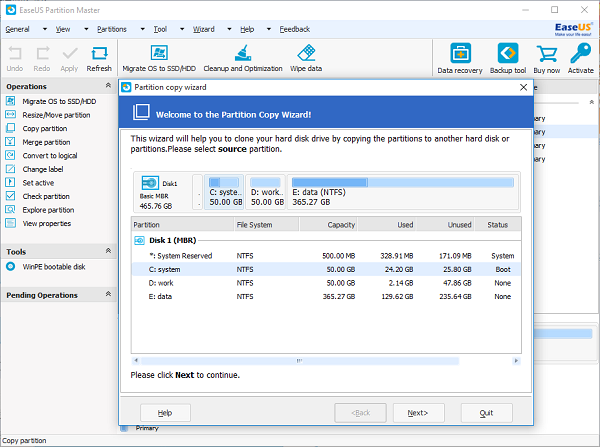
Task: Open the Partitions menu
Action: (112, 29)
